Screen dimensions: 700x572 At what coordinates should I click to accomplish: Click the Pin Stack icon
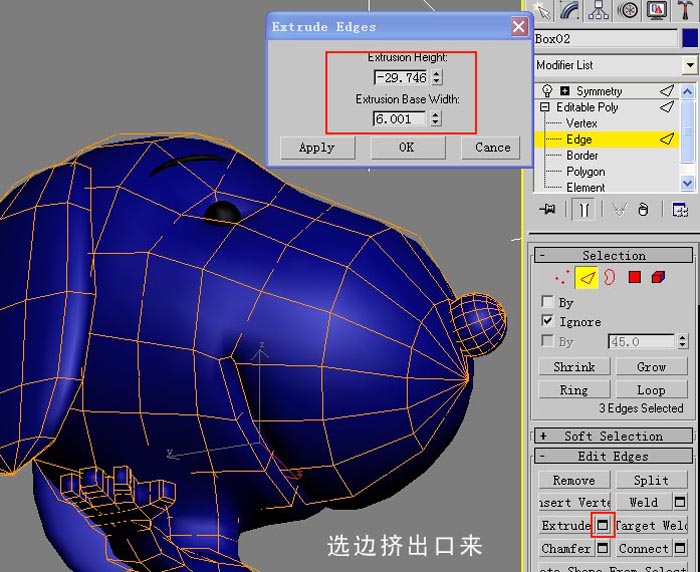click(x=547, y=209)
